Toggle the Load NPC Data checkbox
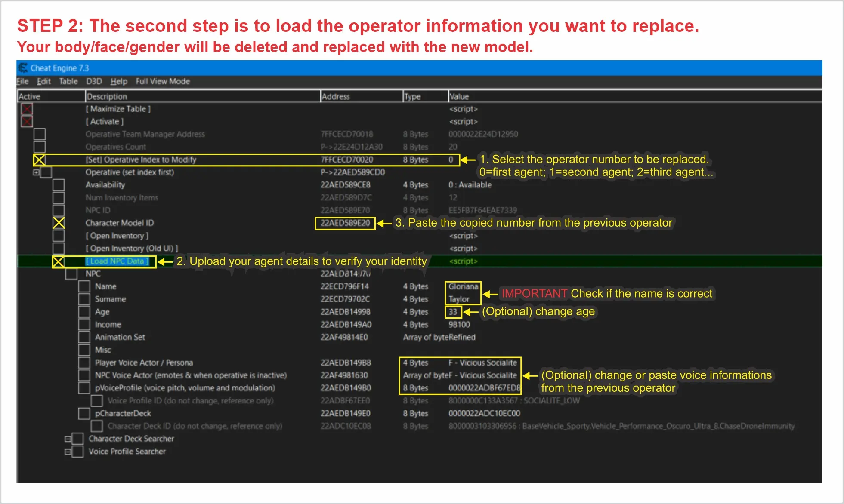 [58, 261]
